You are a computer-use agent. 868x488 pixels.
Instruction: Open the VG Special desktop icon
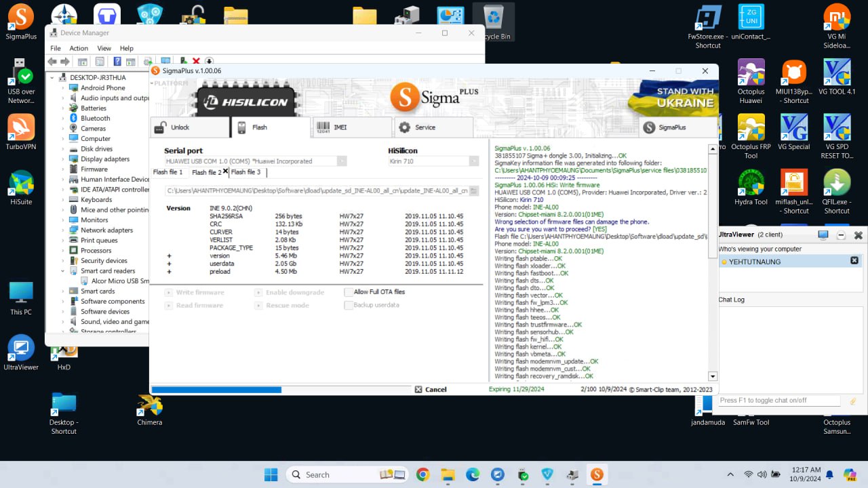794,131
